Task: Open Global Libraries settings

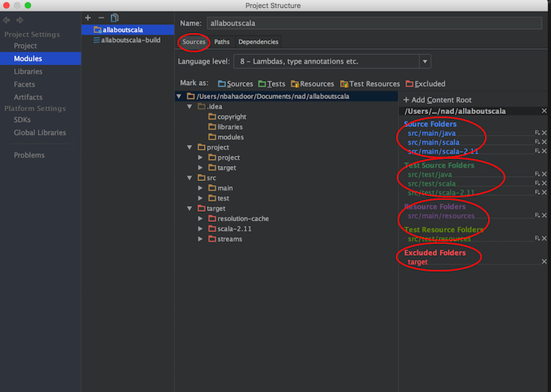Action: tap(39, 132)
